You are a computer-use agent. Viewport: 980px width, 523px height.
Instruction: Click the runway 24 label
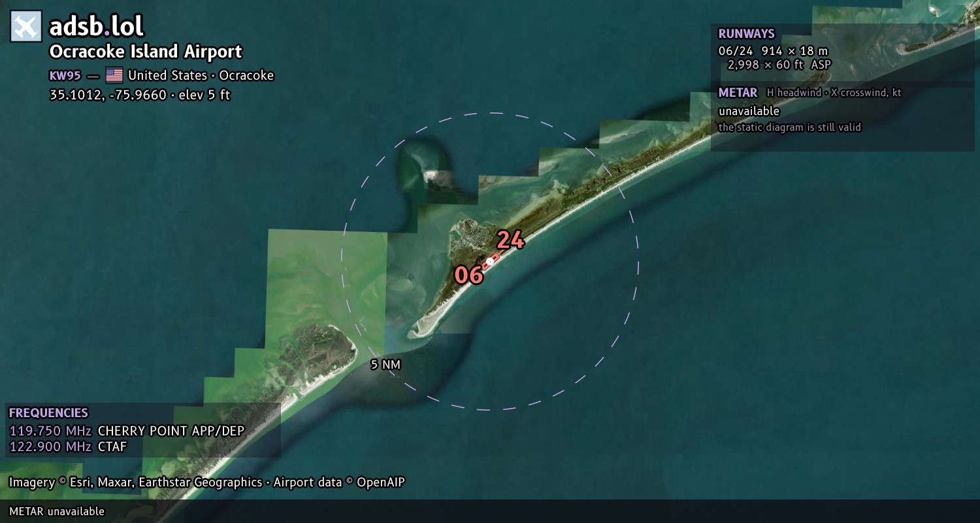point(510,241)
